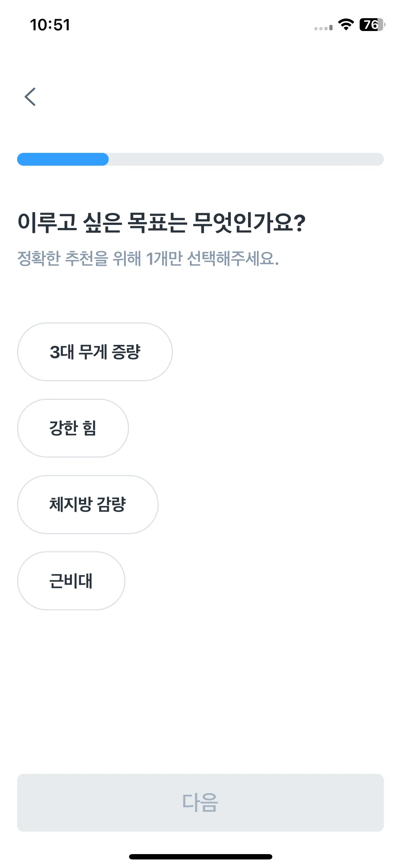This screenshot has height=868, width=401.
Task: Select the 3대 무게 증량 goal option
Action: [95, 352]
